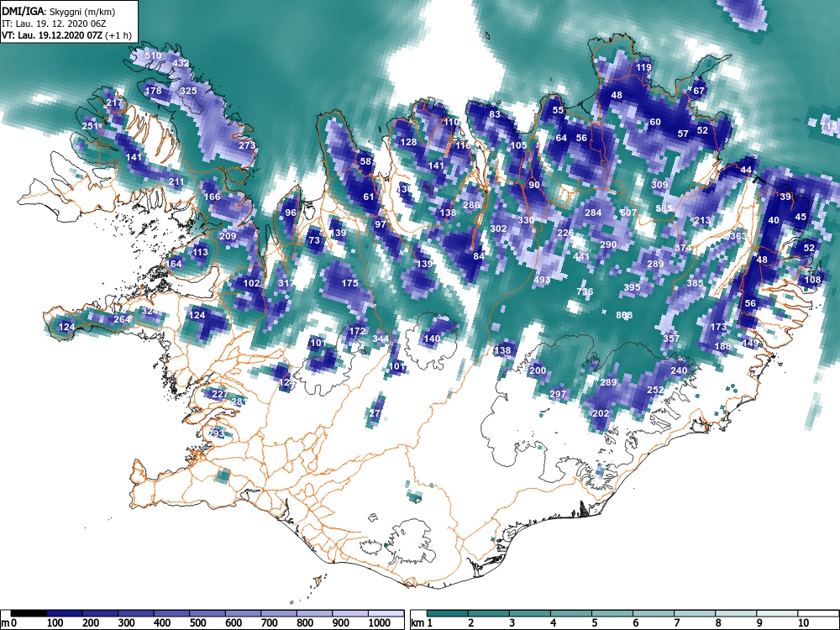Select the map value 83

(495, 114)
